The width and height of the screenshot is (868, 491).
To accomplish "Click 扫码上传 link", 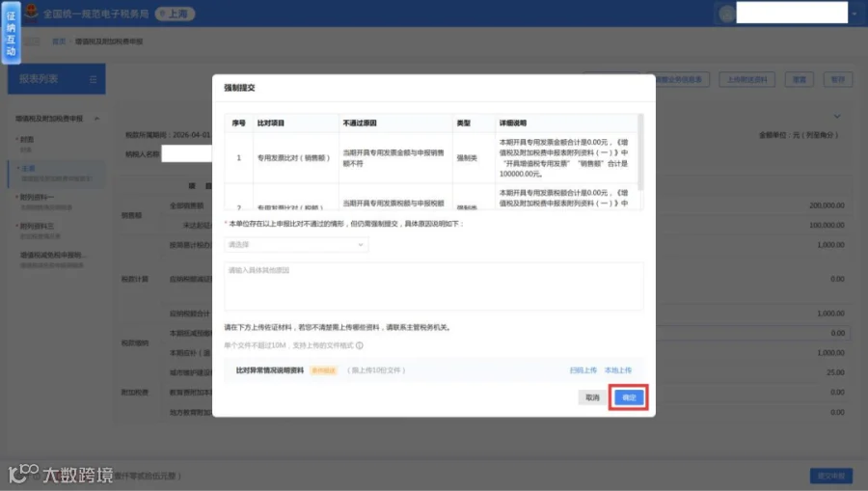I will pyautogui.click(x=583, y=370).
